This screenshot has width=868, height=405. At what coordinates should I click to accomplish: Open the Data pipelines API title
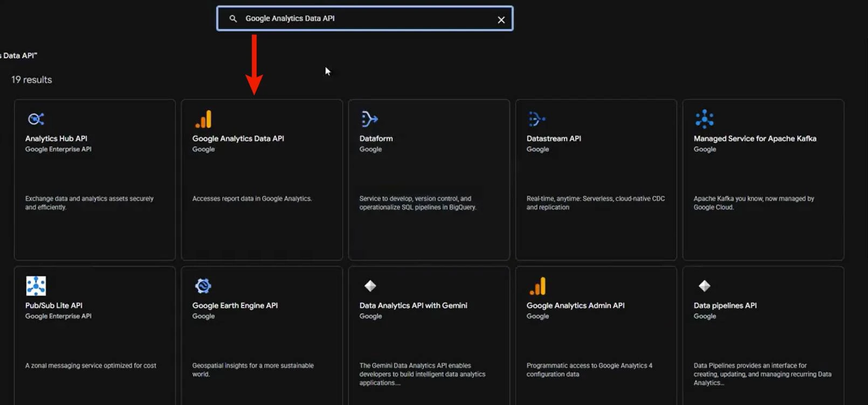(x=725, y=305)
